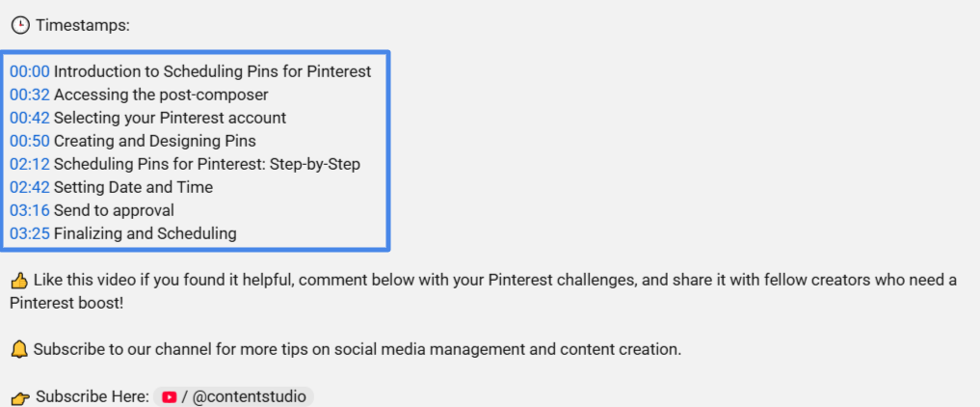This screenshot has width=980, height=407.
Task: Open the 00:42 timestamp link
Action: point(29,119)
